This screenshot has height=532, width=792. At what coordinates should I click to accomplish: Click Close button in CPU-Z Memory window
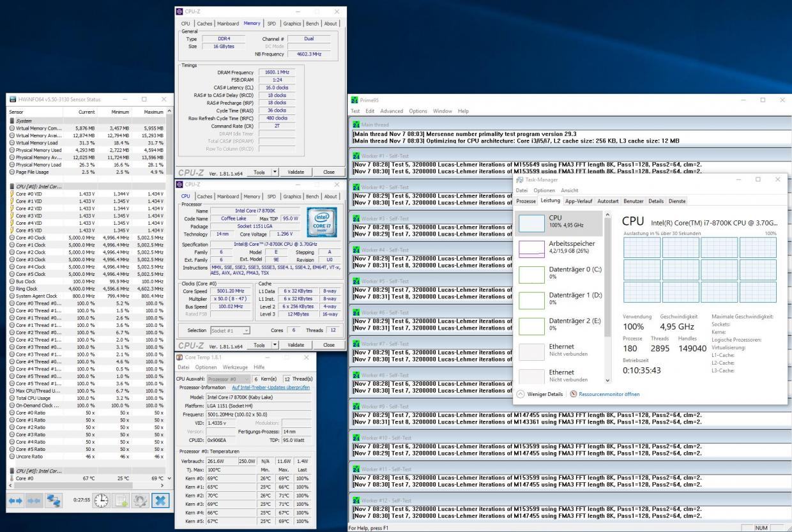[329, 172]
